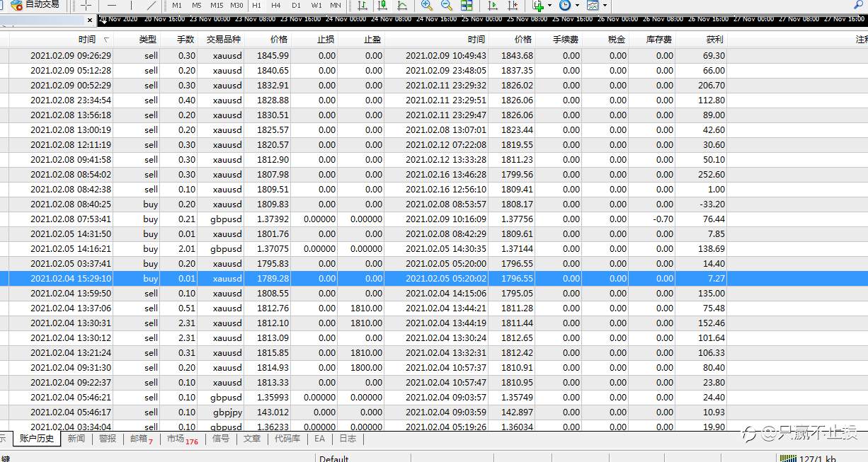This screenshot has height=462, width=868.
Task: Click the gbpjpy symbol cell
Action: point(227,412)
